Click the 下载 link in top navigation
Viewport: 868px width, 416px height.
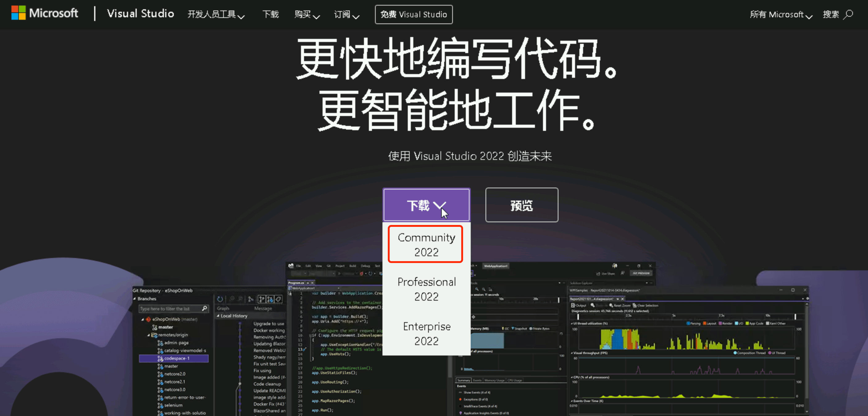click(x=271, y=15)
